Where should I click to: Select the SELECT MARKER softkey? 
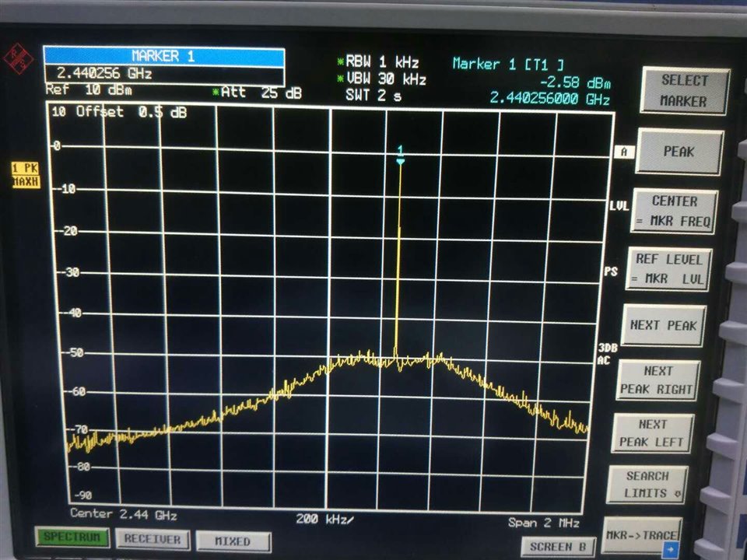pyautogui.click(x=684, y=91)
